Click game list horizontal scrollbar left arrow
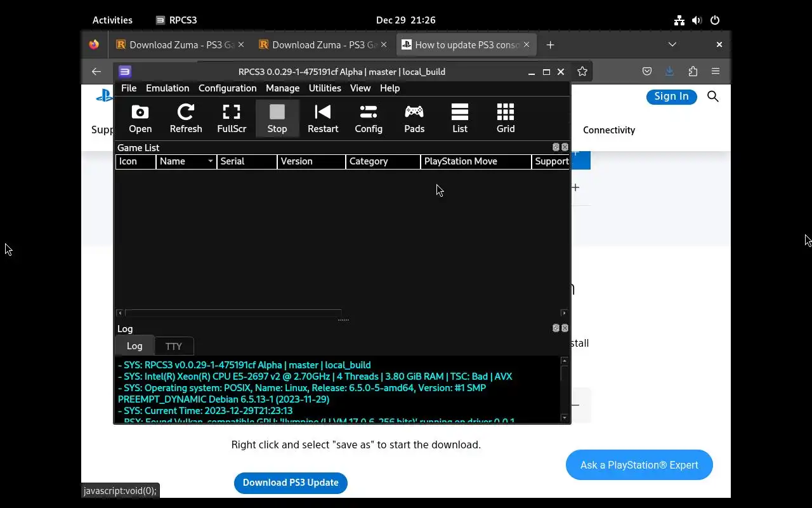 pyautogui.click(x=120, y=313)
